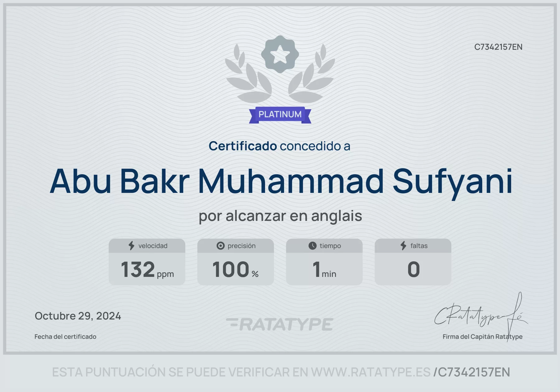Viewport: 560px width, 392px height.
Task: Click the lightning icon beside velocidad
Action: (x=132, y=246)
